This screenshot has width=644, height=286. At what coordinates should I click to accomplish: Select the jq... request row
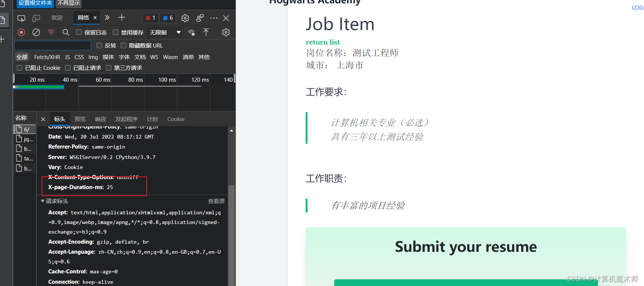(25, 139)
